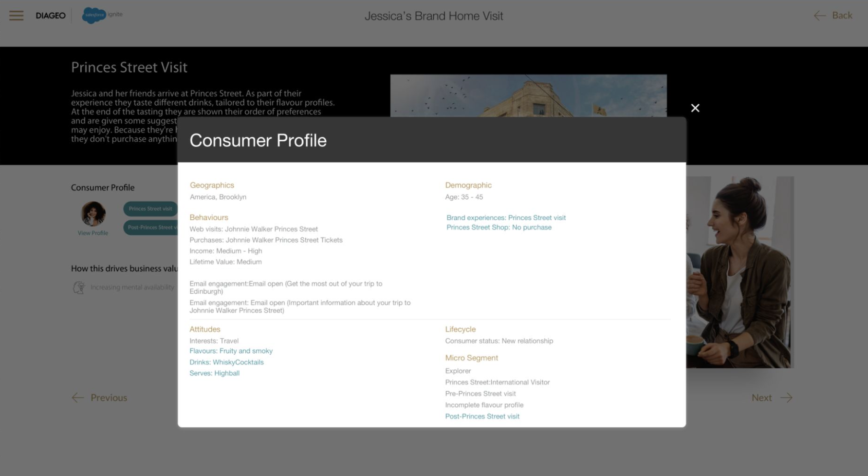868x476 pixels.
Task: Click Serves: Highball entry
Action: click(214, 373)
